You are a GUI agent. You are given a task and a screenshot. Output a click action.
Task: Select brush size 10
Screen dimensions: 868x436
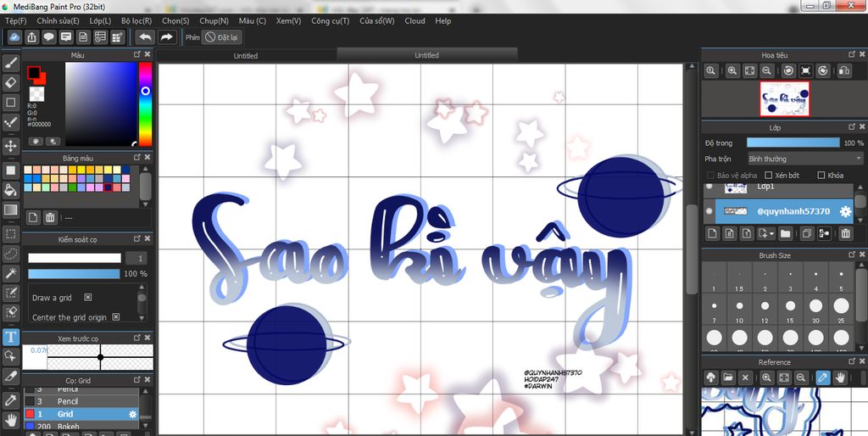(739, 309)
